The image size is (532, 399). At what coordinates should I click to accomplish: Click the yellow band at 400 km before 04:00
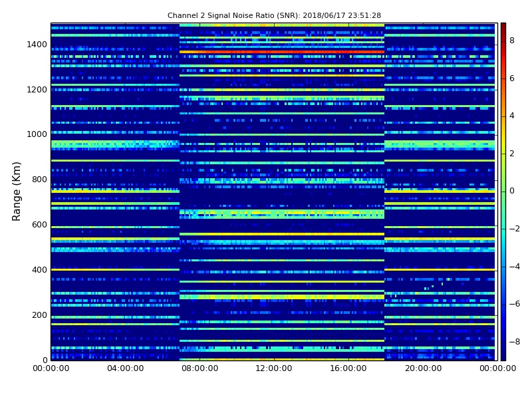click(x=115, y=270)
